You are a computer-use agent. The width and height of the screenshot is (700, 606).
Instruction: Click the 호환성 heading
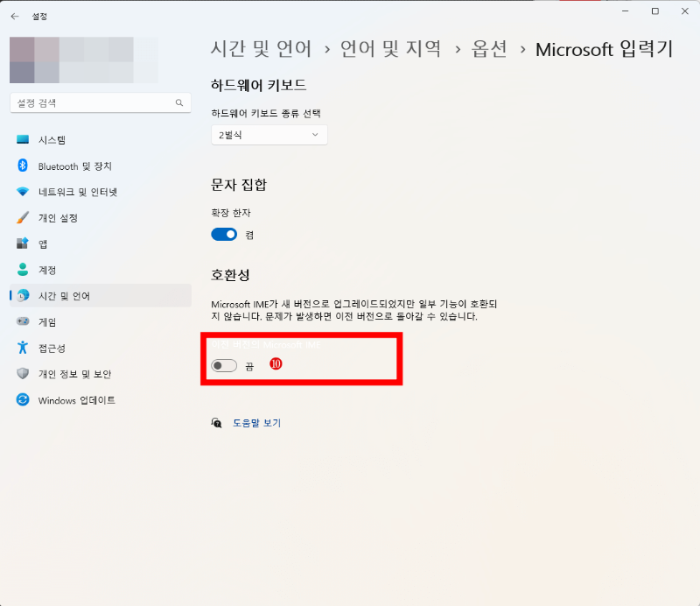230,274
